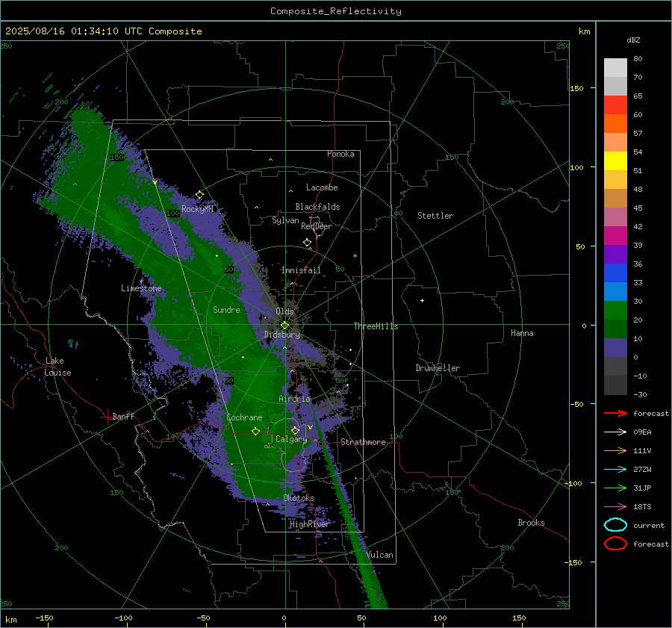Click the Limestone label
The width and height of the screenshot is (672, 628).
[141, 288]
